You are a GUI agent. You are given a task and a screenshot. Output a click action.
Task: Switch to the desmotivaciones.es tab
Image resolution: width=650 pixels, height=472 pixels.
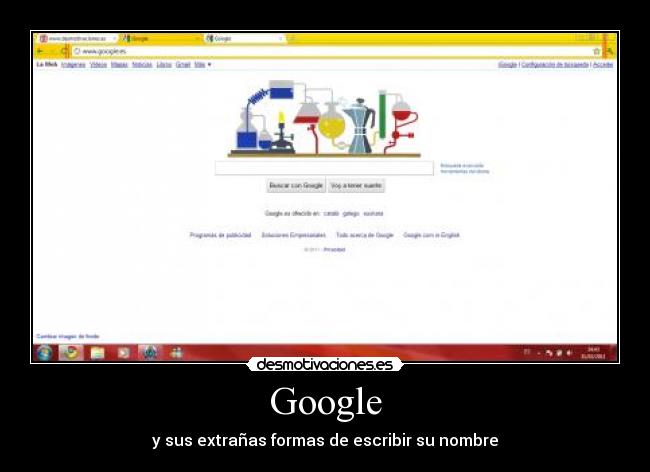[x=78, y=39]
